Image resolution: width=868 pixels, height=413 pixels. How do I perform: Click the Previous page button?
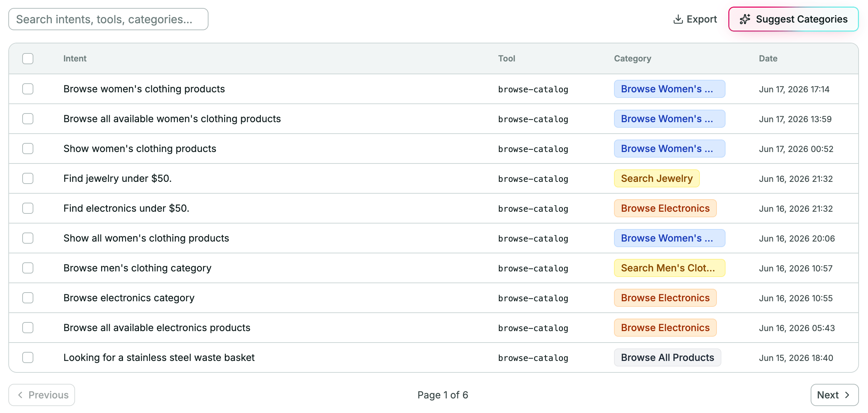point(42,395)
